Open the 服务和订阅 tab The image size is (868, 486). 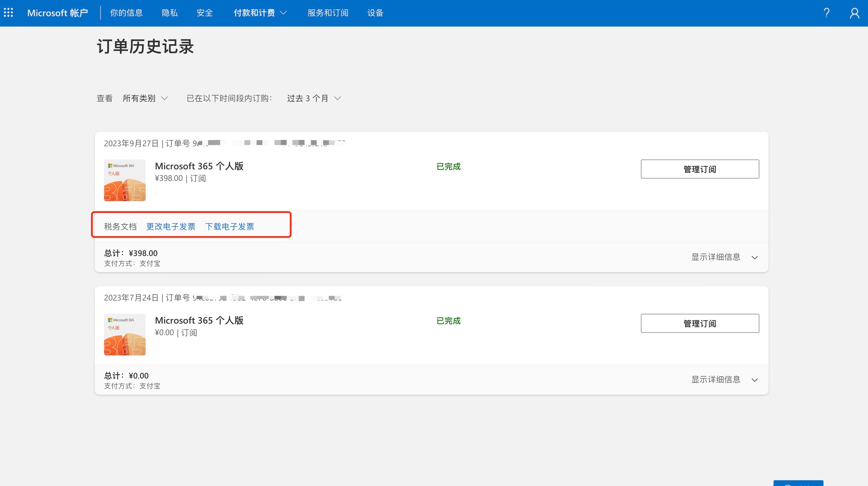tap(328, 13)
